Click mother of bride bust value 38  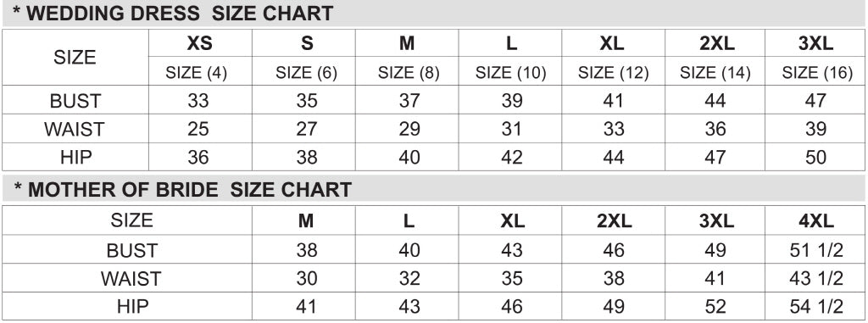306,250
